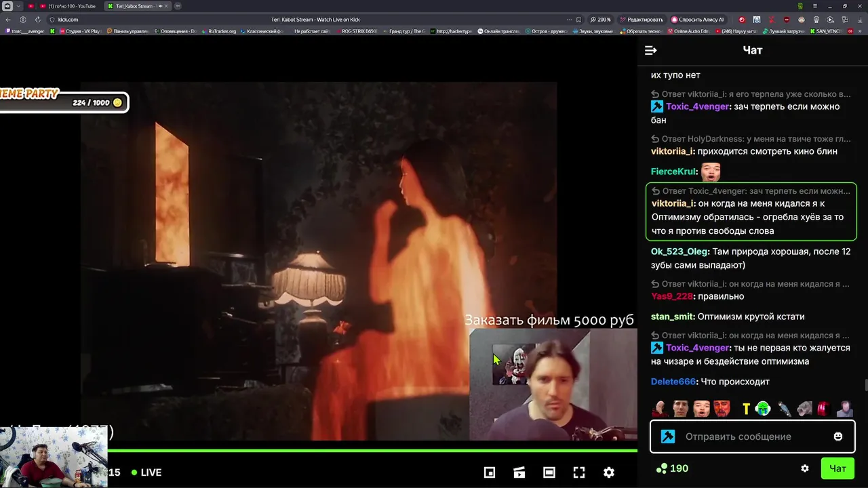Click the green Чат send button
The height and width of the screenshot is (488, 868).
837,468
